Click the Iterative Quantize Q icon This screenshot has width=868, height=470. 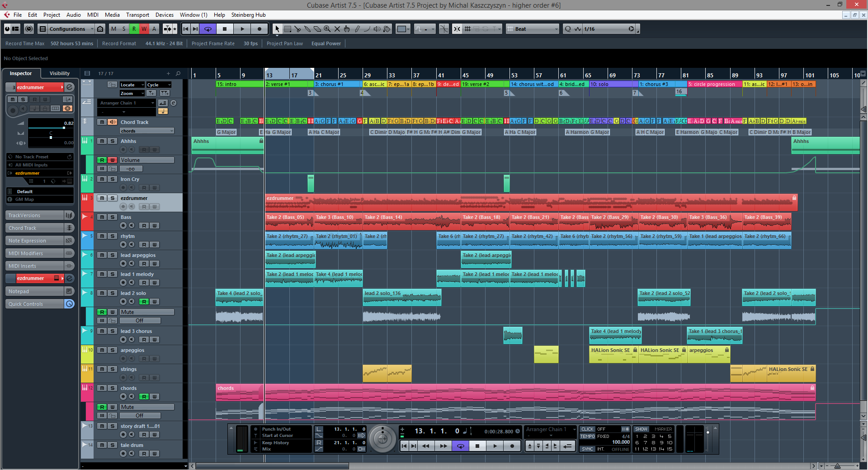tap(568, 29)
